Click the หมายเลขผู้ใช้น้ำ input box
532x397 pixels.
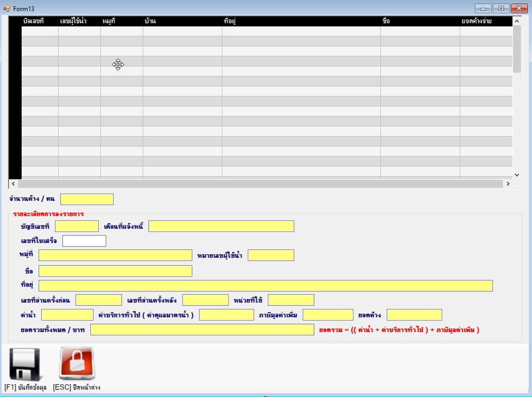[270, 255]
